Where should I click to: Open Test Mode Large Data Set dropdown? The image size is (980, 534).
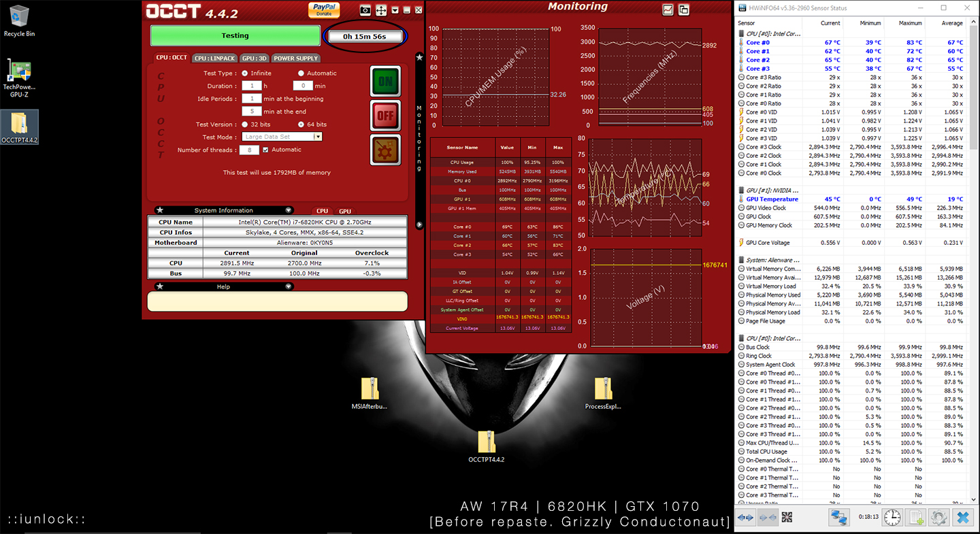(282, 137)
